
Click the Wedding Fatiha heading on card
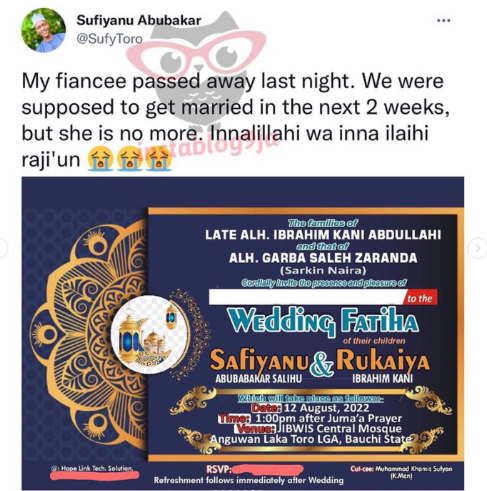(x=323, y=321)
